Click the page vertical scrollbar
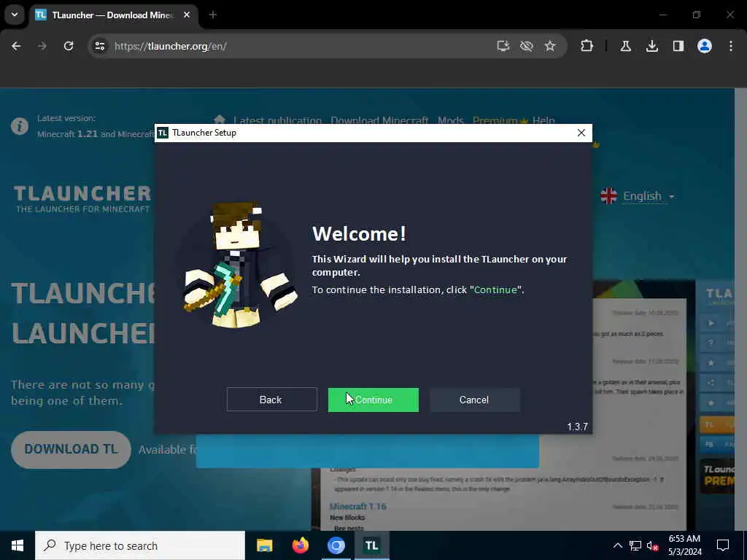Screen dimensions: 747x560 740,309
